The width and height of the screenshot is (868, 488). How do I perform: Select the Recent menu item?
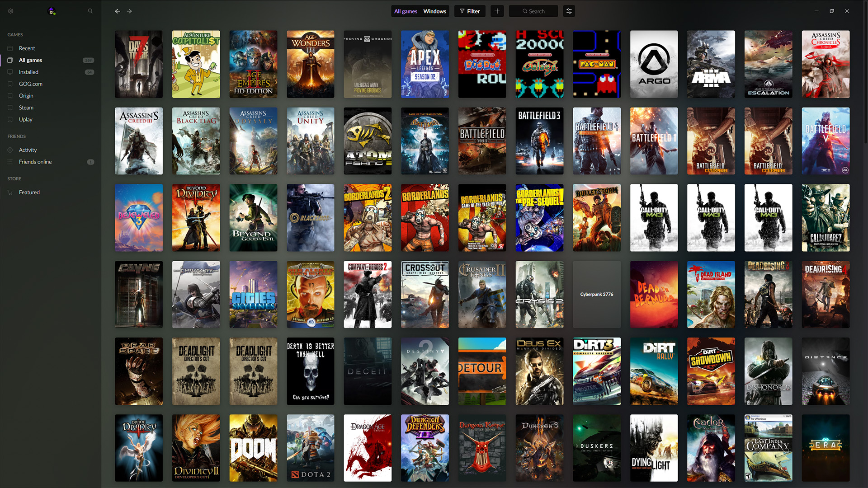point(26,47)
